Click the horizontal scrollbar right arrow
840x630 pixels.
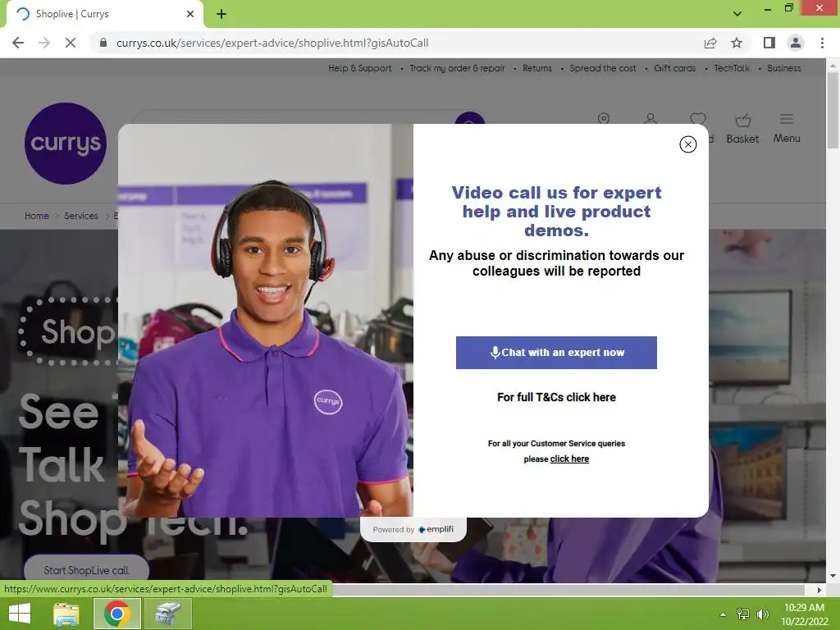(819, 589)
